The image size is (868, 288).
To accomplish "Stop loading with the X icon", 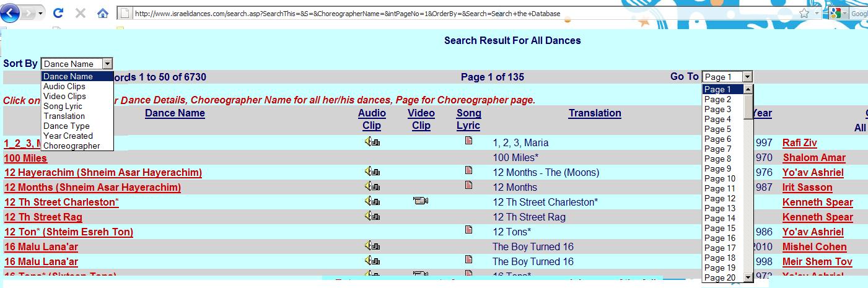I will point(81,13).
